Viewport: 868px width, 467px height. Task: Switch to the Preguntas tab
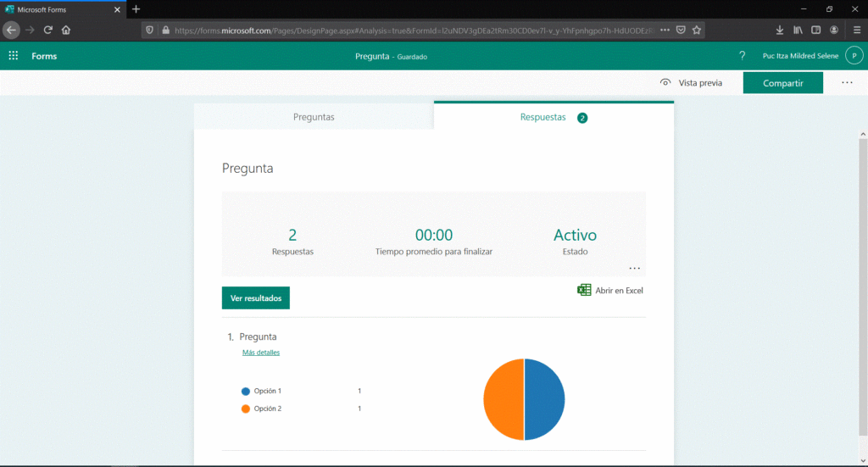coord(314,117)
